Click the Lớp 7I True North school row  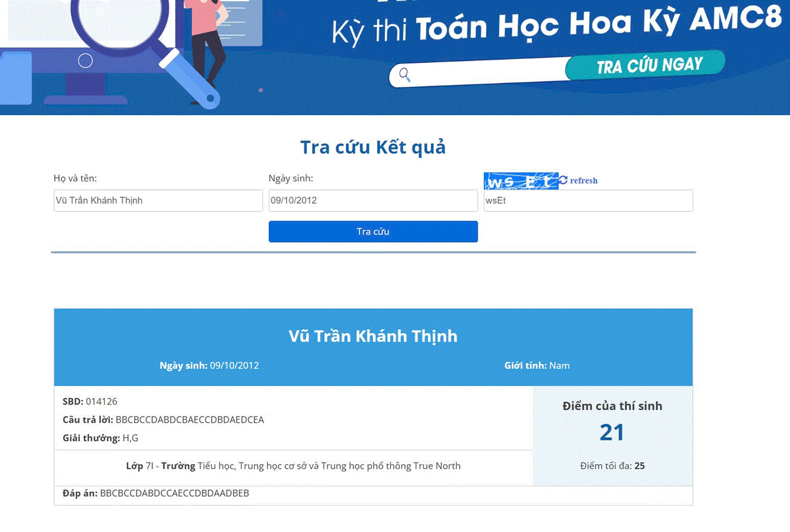click(293, 466)
